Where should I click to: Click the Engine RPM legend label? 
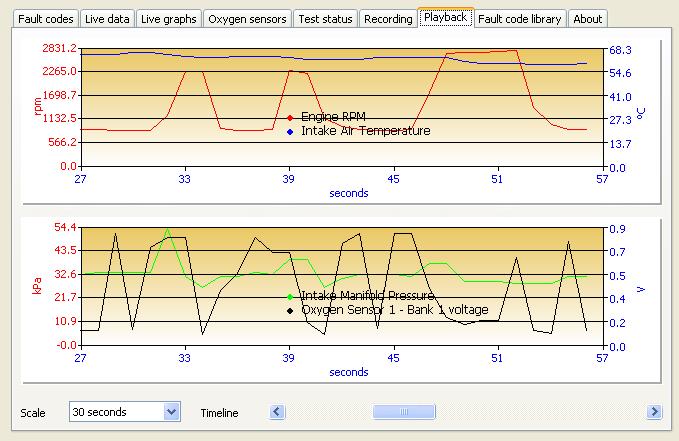[x=333, y=117]
